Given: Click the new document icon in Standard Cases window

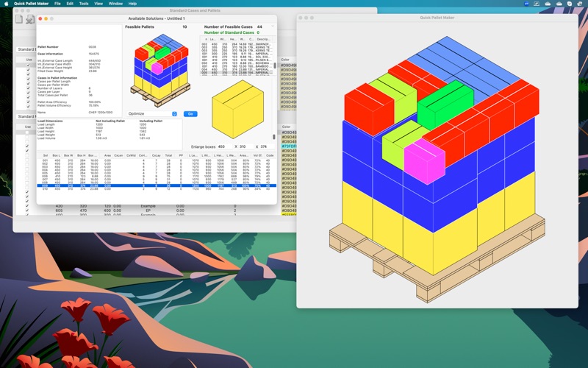Looking at the screenshot, I should pyautogui.click(x=19, y=19).
